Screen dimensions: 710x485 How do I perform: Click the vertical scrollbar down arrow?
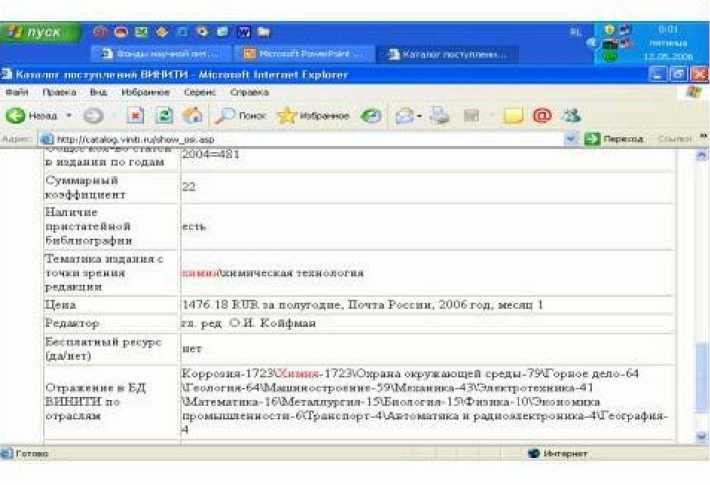pyautogui.click(x=701, y=436)
